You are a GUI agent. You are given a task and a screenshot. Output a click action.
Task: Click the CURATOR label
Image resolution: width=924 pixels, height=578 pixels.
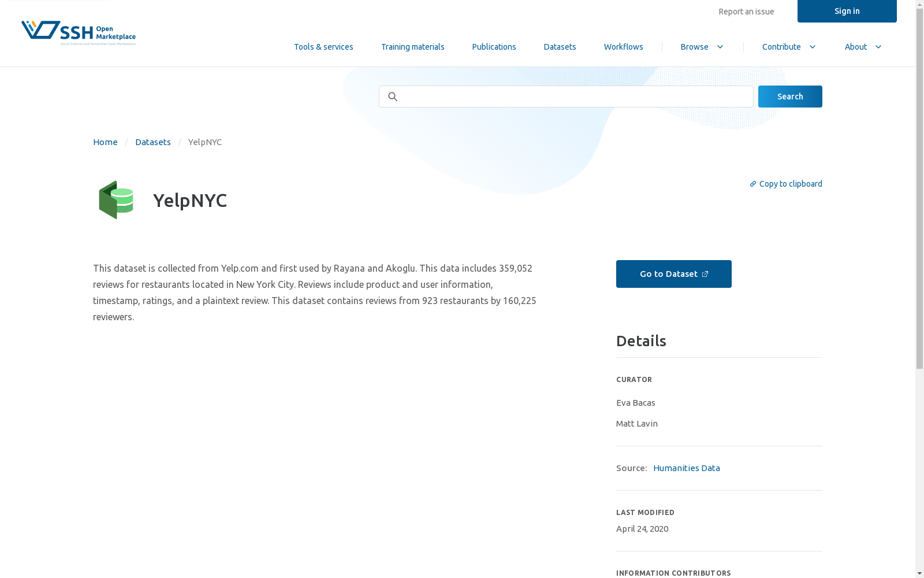634,380
